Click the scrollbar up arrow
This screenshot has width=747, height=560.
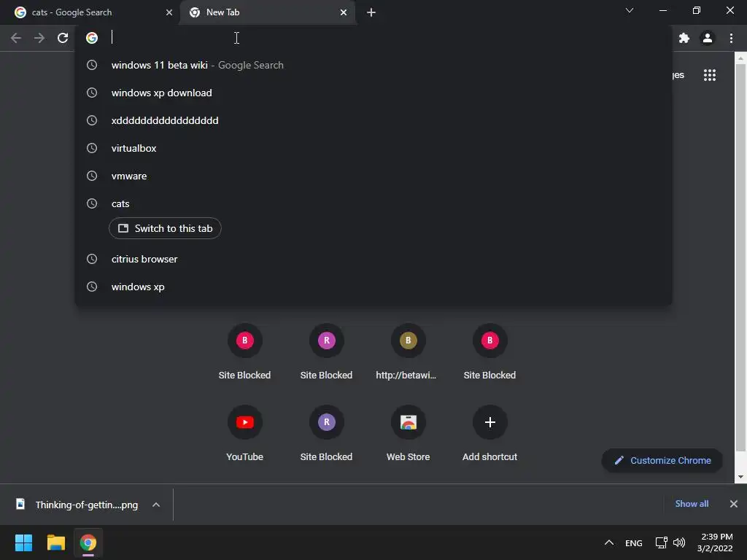click(x=740, y=58)
